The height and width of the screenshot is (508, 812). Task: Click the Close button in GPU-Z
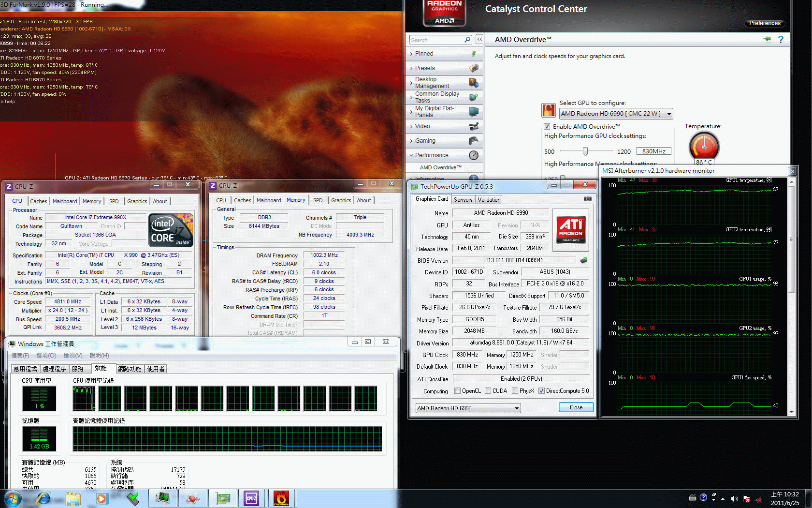[x=576, y=407]
